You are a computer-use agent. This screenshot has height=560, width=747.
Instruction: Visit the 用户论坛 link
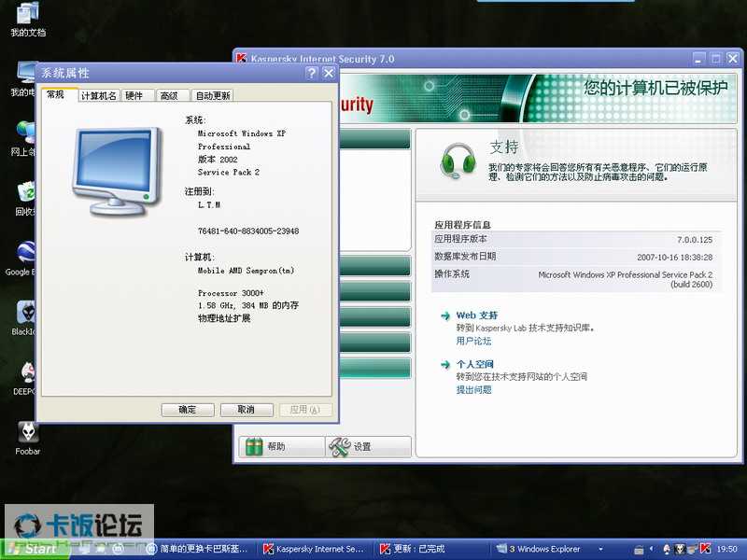pyautogui.click(x=473, y=341)
